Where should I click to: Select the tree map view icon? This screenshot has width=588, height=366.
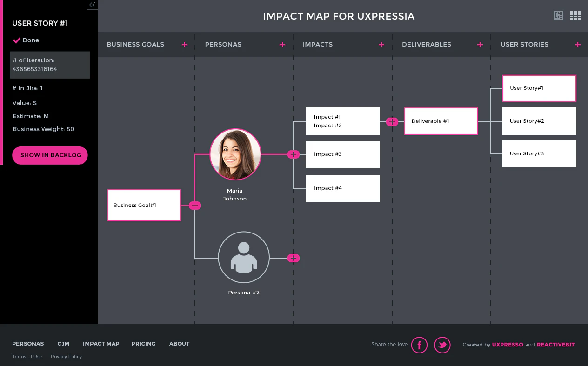tap(558, 15)
